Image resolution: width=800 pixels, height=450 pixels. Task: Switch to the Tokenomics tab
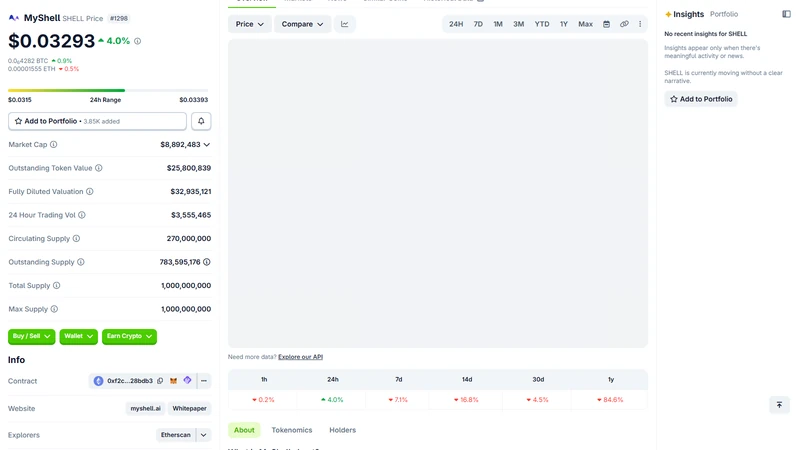pyautogui.click(x=292, y=430)
